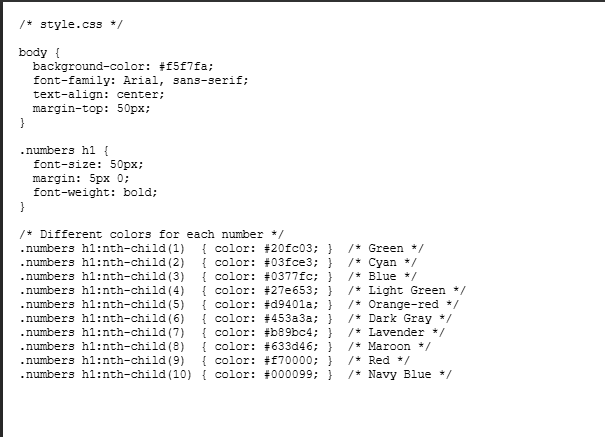Click the "text-align: center;" line

click(x=98, y=93)
